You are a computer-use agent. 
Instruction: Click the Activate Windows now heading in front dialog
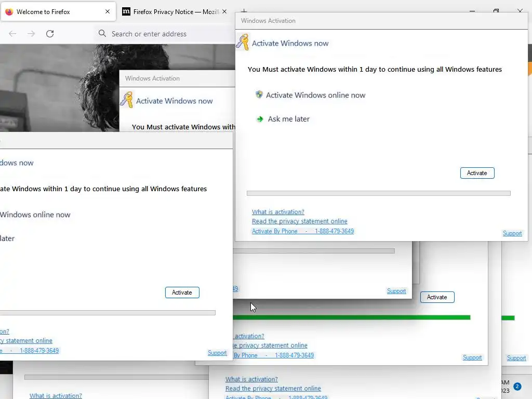[x=290, y=44]
